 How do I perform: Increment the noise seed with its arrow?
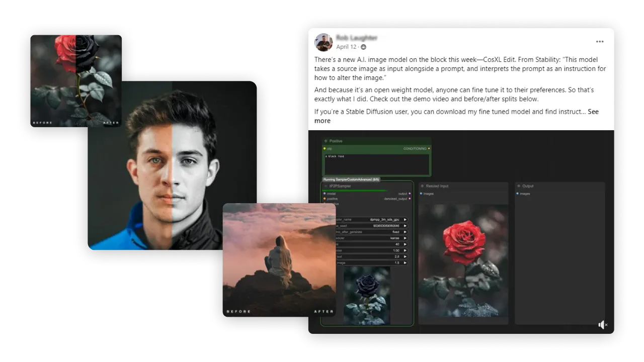pyautogui.click(x=405, y=226)
